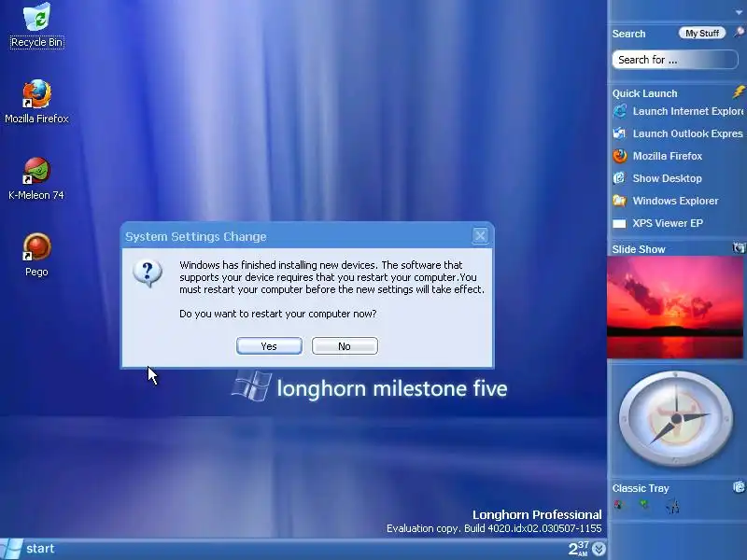The image size is (747, 560).
Task: Open the Start menu
Action: click(28, 549)
